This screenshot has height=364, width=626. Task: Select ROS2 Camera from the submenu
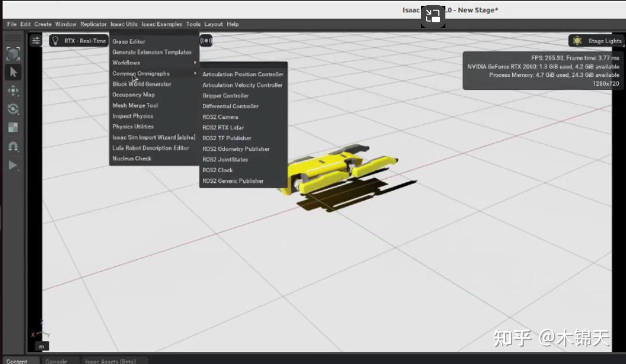click(x=220, y=117)
